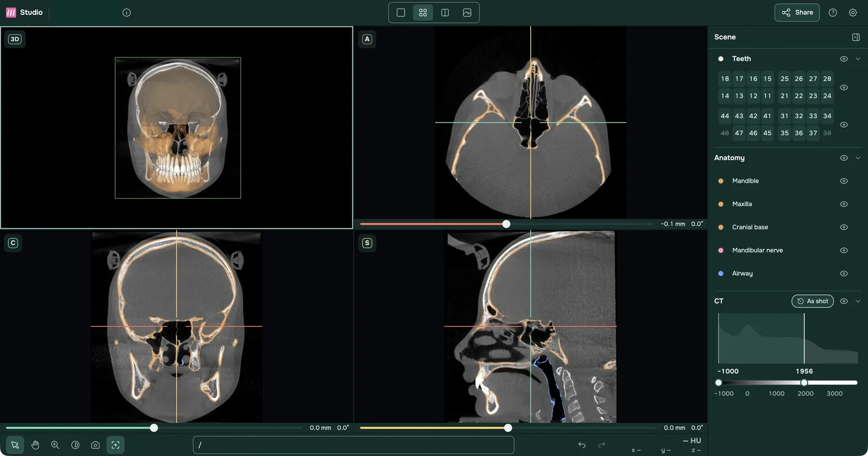
Task: Open the settings gear icon
Action: [x=853, y=12]
